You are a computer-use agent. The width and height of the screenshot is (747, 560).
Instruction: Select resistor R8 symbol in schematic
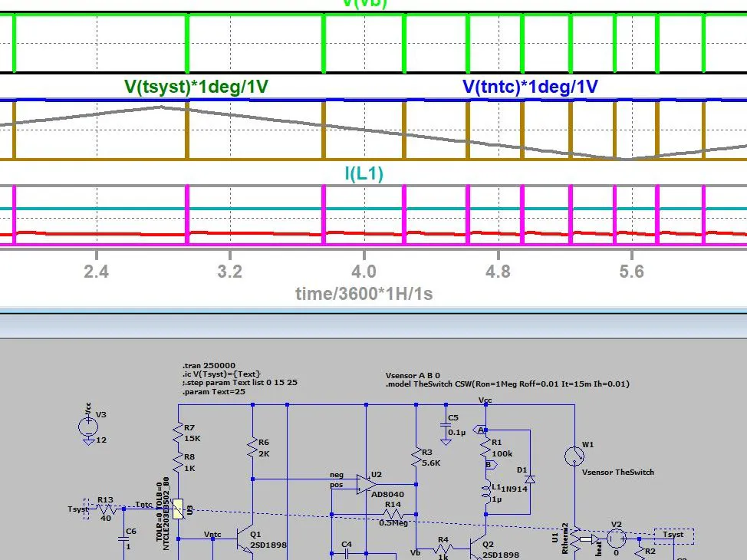pos(178,463)
